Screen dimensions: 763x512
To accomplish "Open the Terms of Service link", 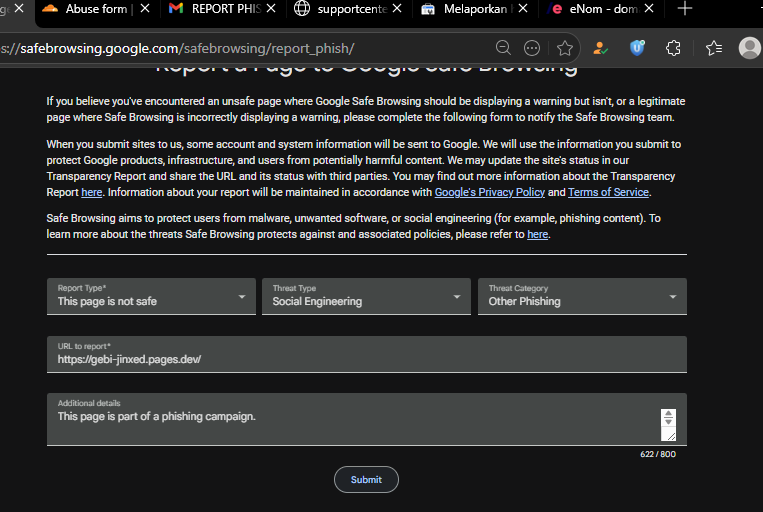I will pyautogui.click(x=608, y=192).
